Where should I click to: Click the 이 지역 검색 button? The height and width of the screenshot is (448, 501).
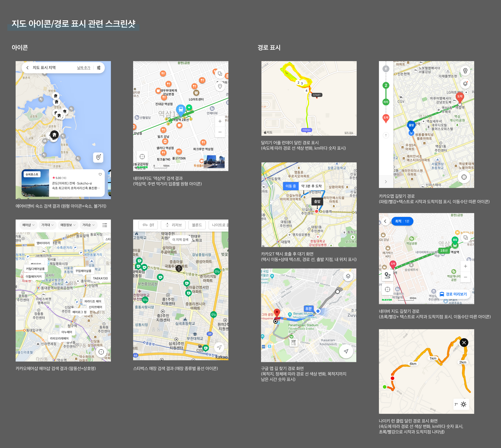coord(180,240)
